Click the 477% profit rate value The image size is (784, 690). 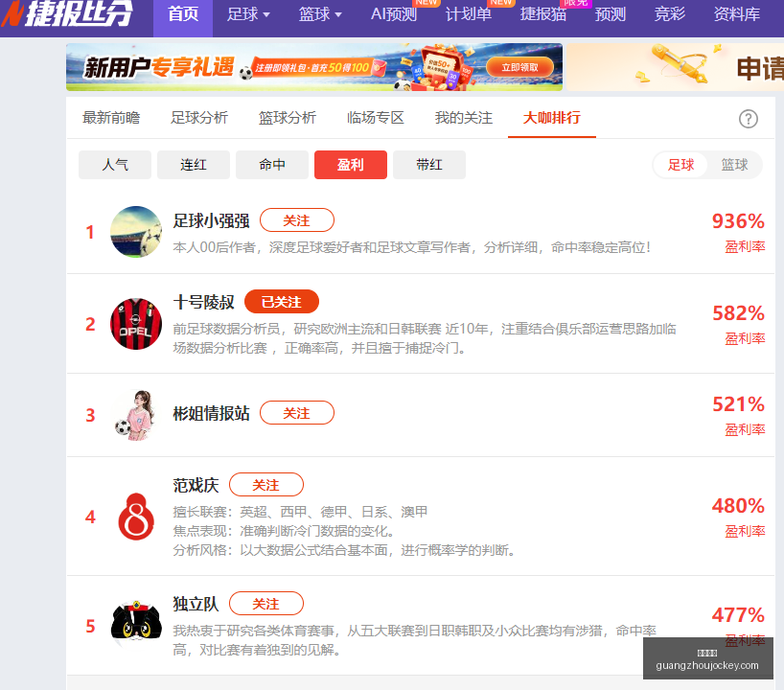coord(738,614)
